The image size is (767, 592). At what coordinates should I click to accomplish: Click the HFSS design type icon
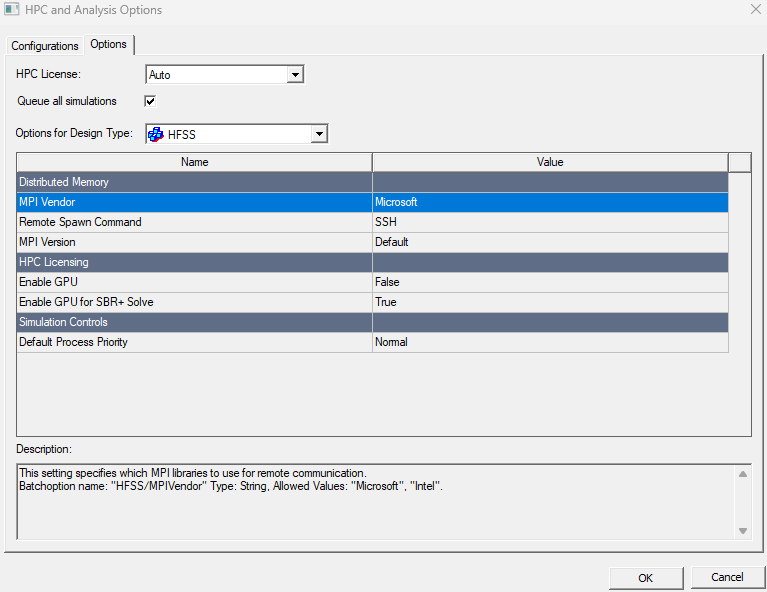[156, 134]
